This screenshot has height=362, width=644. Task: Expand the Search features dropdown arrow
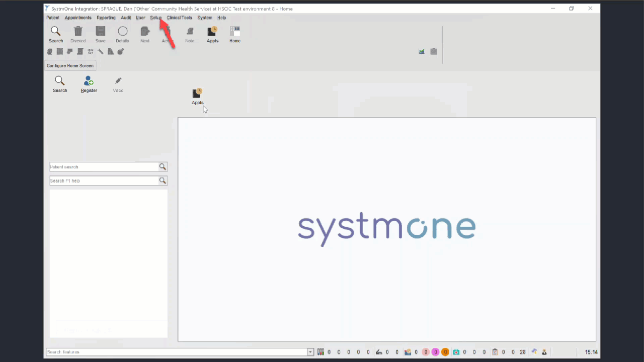pyautogui.click(x=310, y=352)
